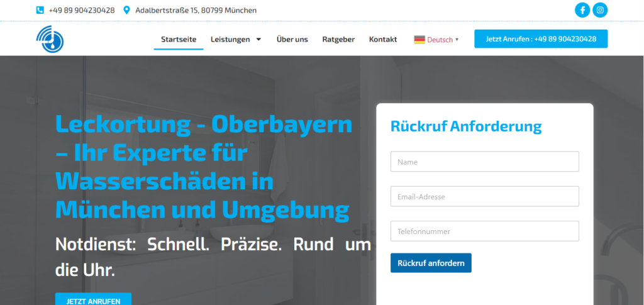Open the Instagram profile icon

click(600, 10)
